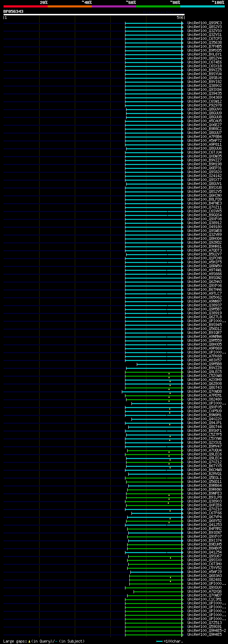
Task: Open hit UniRef100_C6TCP3
Action: coord(204,38)
